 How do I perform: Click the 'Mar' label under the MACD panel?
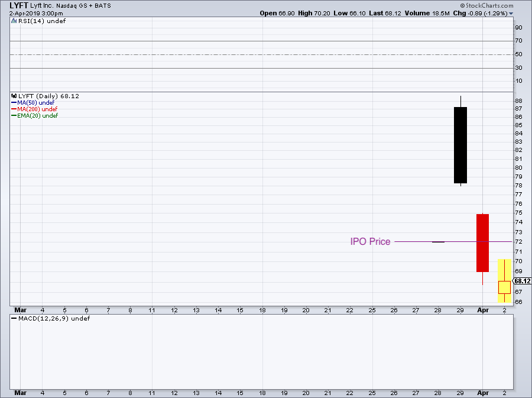20,393
